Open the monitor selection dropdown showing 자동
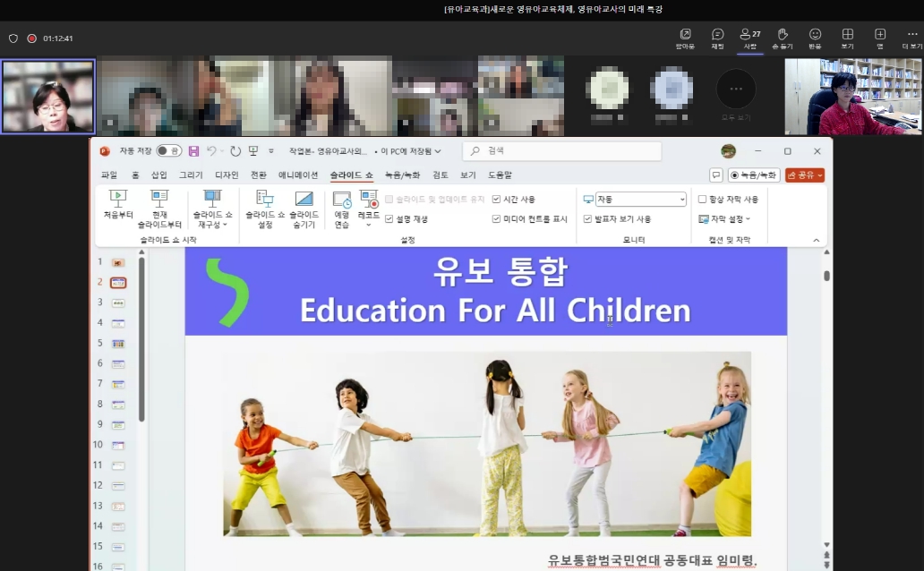Screen dimensions: 924x571 click(x=640, y=200)
